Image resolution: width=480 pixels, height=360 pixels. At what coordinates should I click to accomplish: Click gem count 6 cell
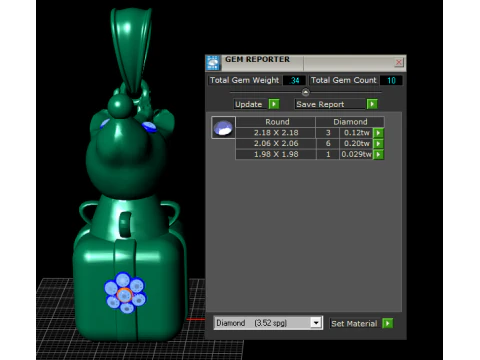(328, 144)
